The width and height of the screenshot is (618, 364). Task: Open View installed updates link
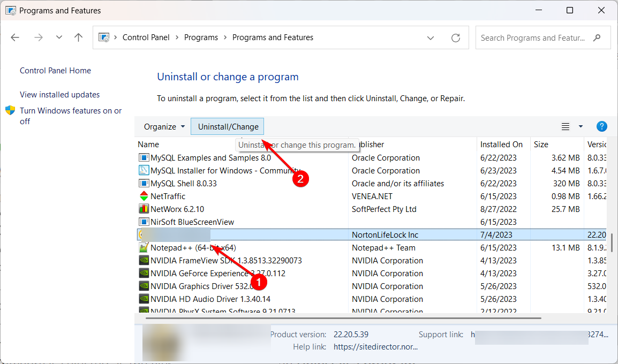coord(59,95)
